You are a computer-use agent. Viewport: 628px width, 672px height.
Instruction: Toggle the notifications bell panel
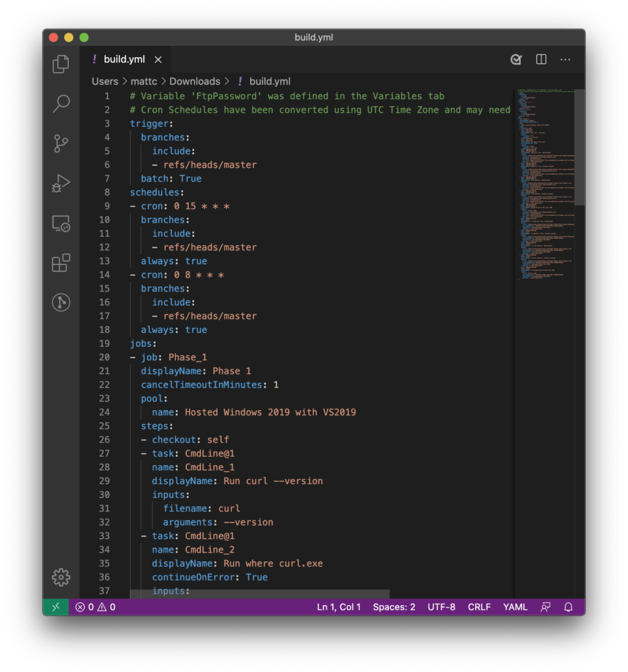pyautogui.click(x=568, y=607)
